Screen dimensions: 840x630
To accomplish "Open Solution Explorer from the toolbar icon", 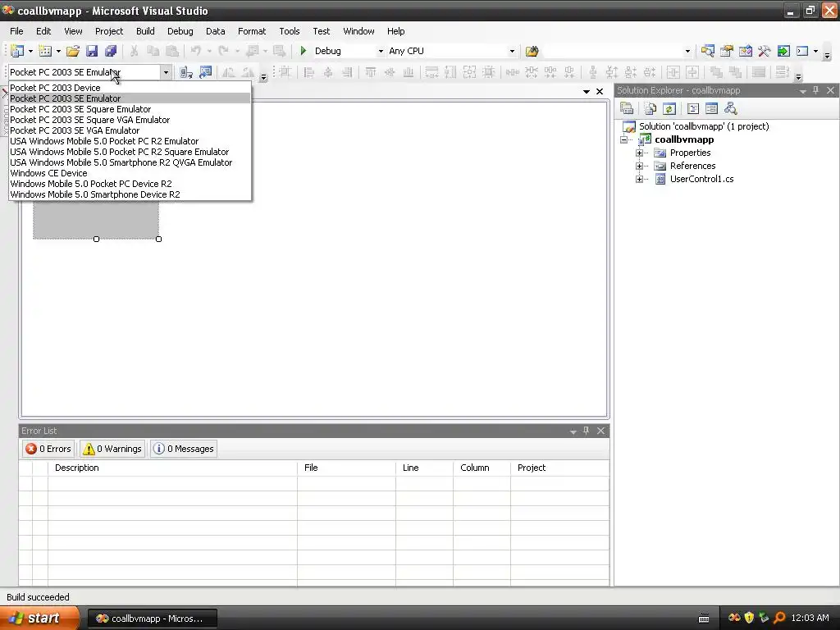I will point(708,51).
